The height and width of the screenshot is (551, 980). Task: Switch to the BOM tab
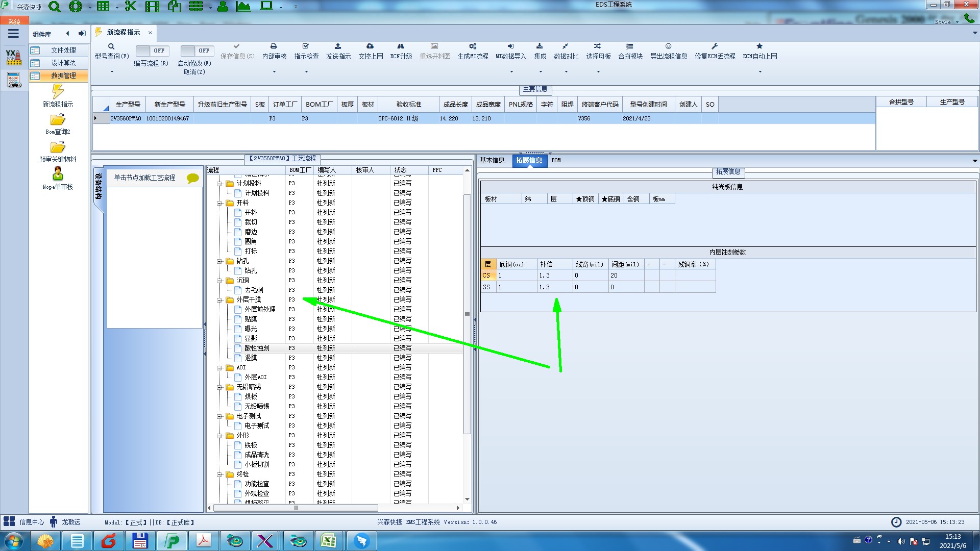click(556, 160)
